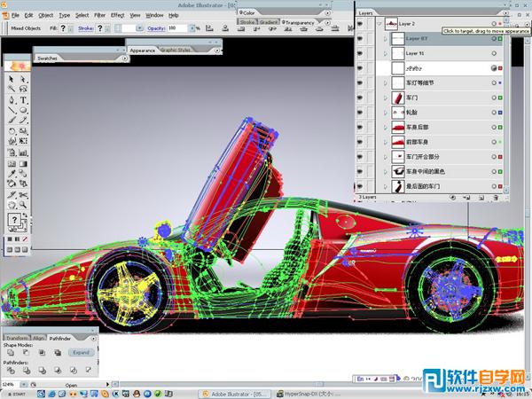Select the Gradient tool
The image size is (532, 399).
pos(23,163)
